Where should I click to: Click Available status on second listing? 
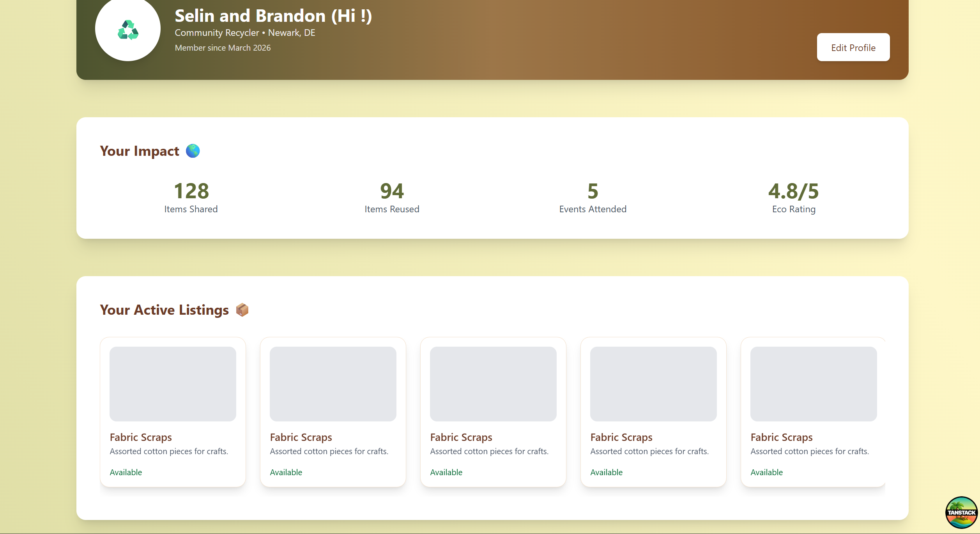(x=286, y=472)
